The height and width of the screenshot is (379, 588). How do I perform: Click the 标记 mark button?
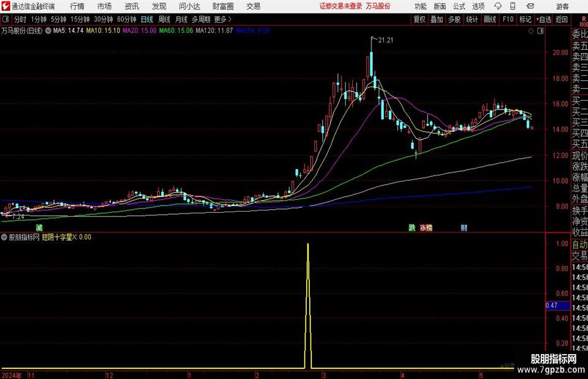pyautogui.click(x=525, y=19)
